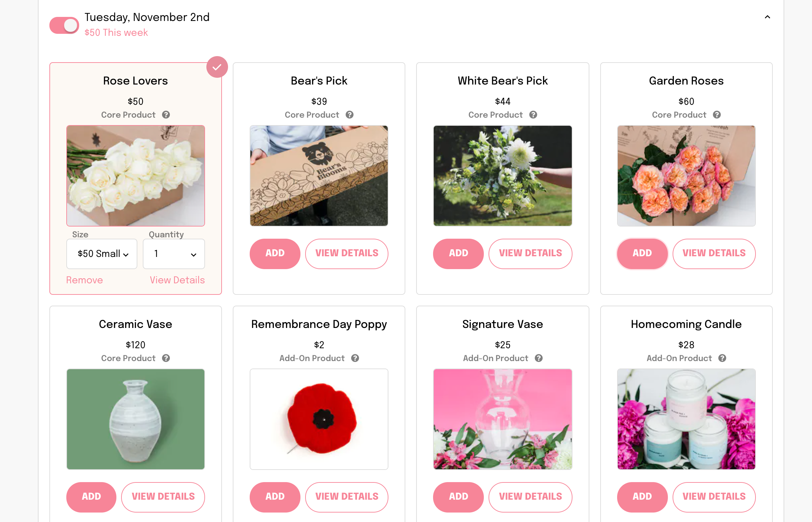The height and width of the screenshot is (522, 812).
Task: Add Homecoming Candle to the order
Action: pyautogui.click(x=642, y=497)
